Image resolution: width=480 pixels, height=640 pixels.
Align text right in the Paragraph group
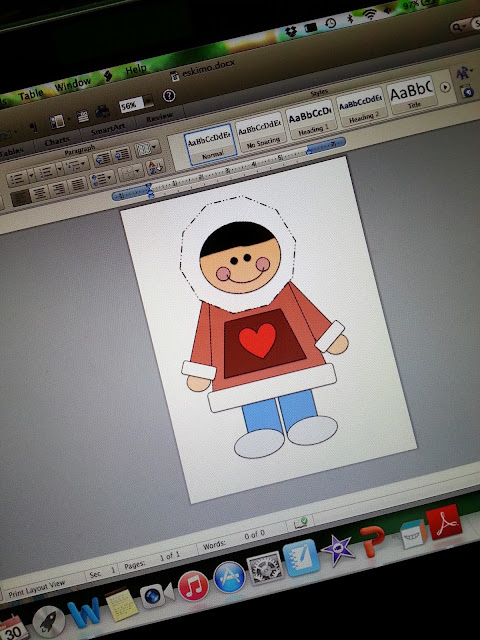(59, 189)
